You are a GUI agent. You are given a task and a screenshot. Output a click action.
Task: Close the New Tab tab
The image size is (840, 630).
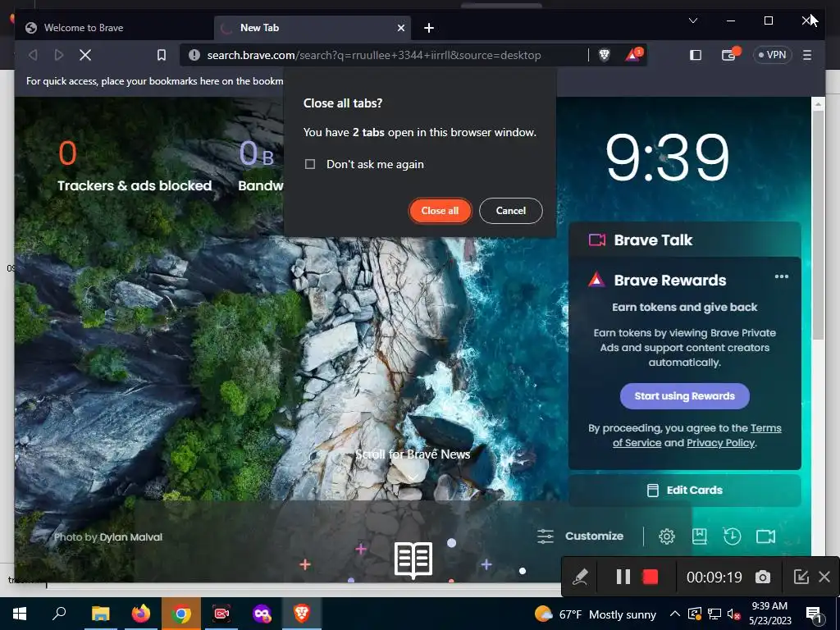(x=400, y=28)
